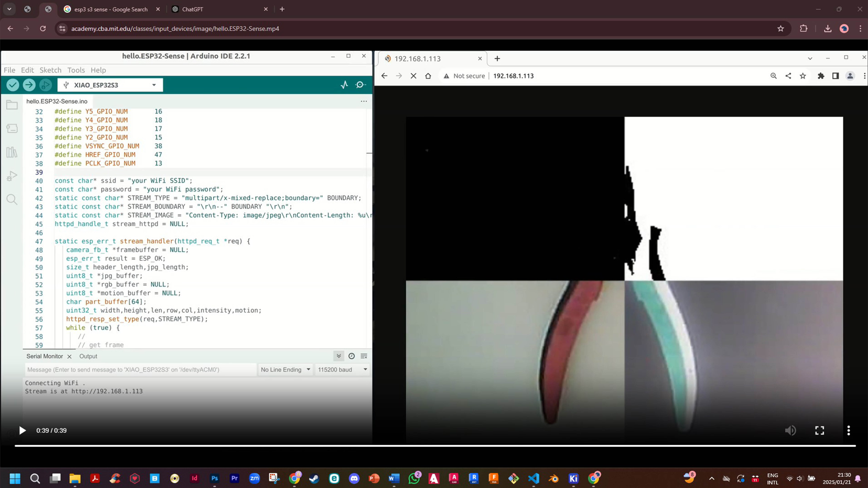Image resolution: width=868 pixels, height=488 pixels.
Task: Click the Upload arrow button in Arduino IDE
Action: tap(29, 85)
